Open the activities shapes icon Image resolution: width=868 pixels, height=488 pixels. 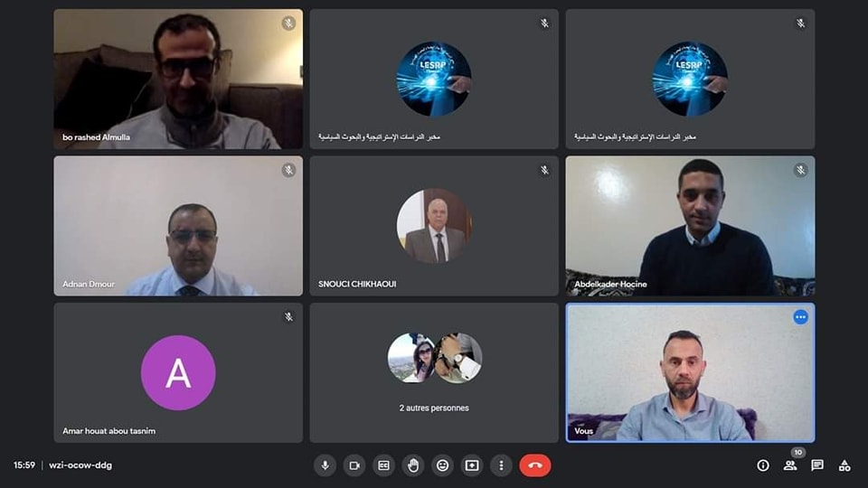(844, 465)
